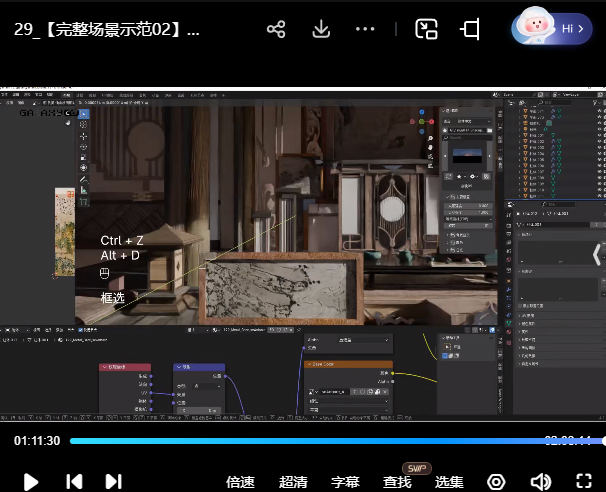Click the share icon in the top bar

click(276, 29)
